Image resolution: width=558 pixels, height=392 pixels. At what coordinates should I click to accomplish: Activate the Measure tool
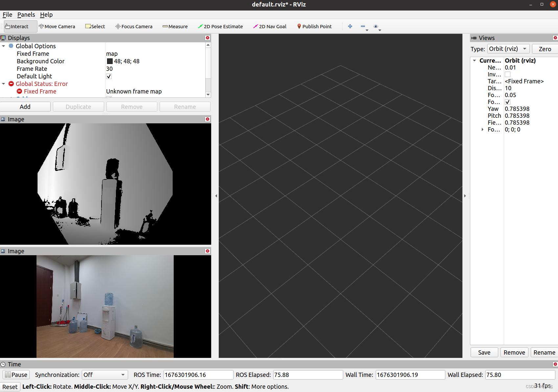[x=175, y=26]
